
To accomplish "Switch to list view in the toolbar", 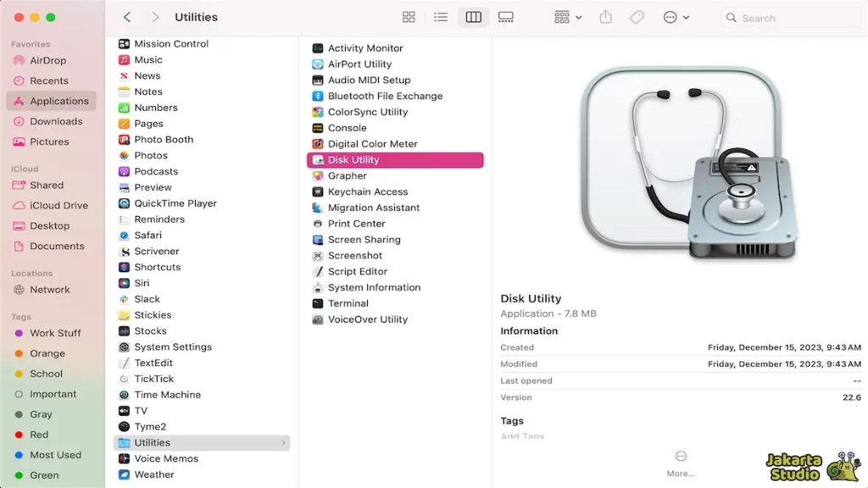I will (x=441, y=16).
